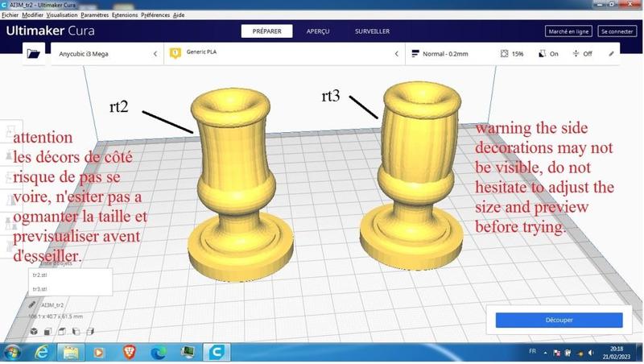Image resolution: width=644 pixels, height=364 pixels.
Task: Click the AI3M_tr2 project name field
Action: coord(52,305)
